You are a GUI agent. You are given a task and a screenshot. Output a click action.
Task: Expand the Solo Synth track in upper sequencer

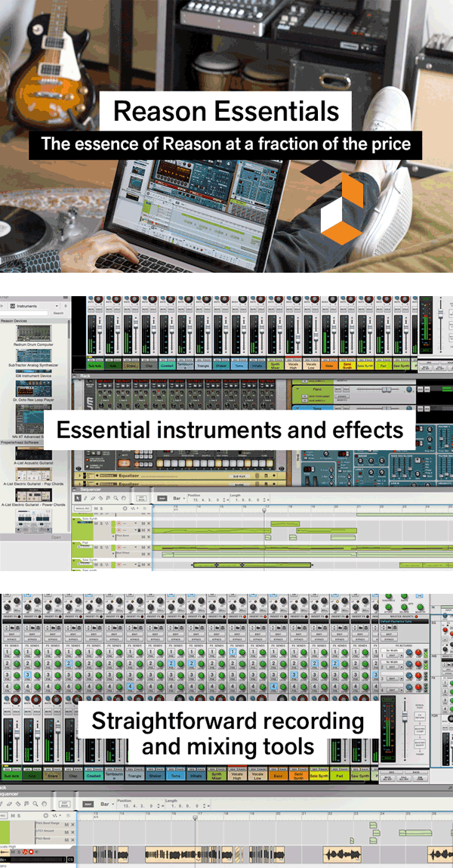click(73, 519)
